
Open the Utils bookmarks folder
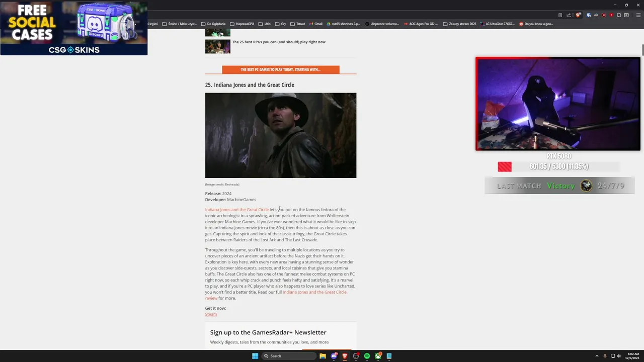[x=264, y=24]
